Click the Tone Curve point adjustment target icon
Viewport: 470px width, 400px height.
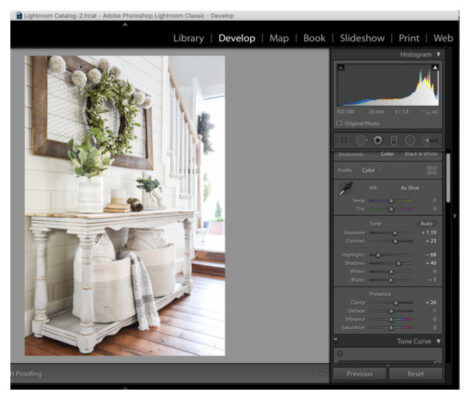340,353
